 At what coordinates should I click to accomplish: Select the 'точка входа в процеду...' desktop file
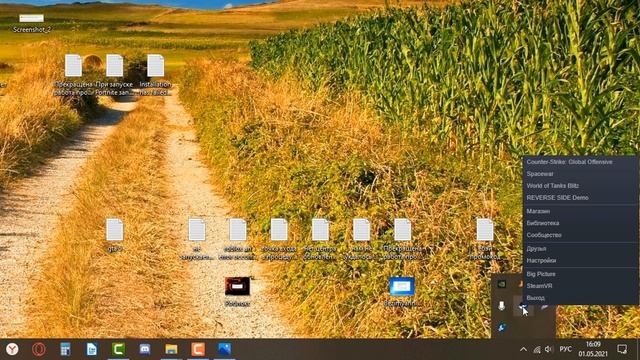(x=279, y=239)
